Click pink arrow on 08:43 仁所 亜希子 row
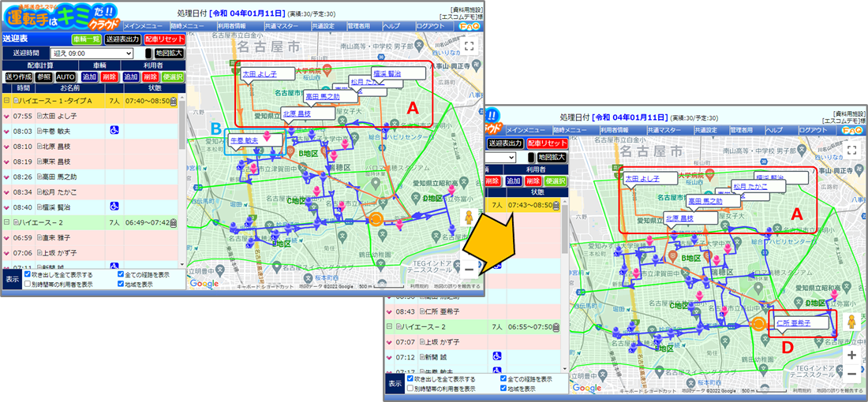The width and height of the screenshot is (868, 402). (x=388, y=311)
